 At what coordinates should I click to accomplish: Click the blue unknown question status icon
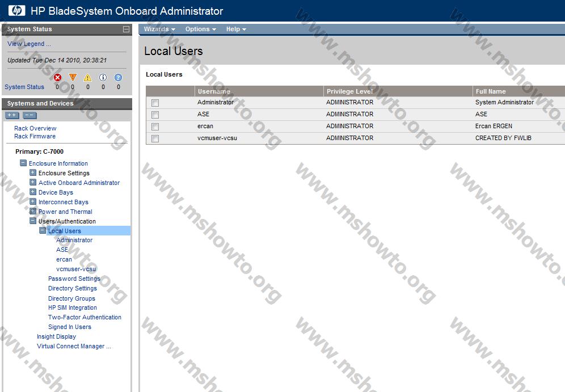[118, 78]
